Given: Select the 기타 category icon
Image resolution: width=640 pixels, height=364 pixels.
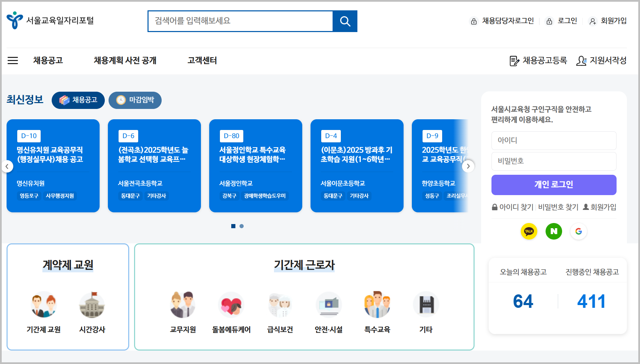Looking at the screenshot, I should point(426,305).
